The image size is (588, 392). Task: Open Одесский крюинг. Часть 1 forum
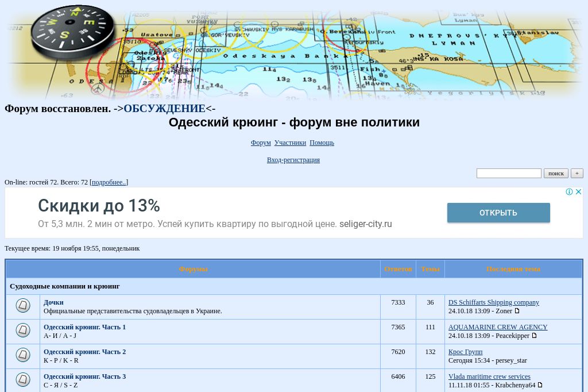(85, 327)
